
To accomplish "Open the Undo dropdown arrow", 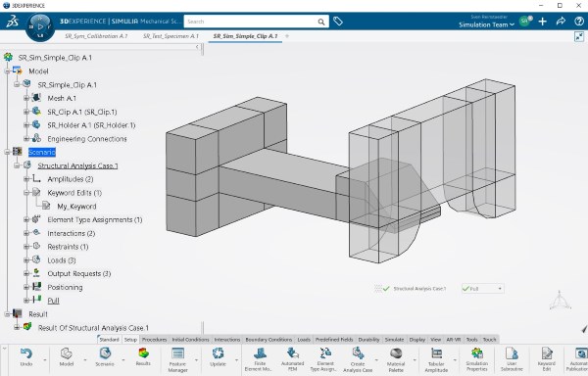I will click(45, 360).
